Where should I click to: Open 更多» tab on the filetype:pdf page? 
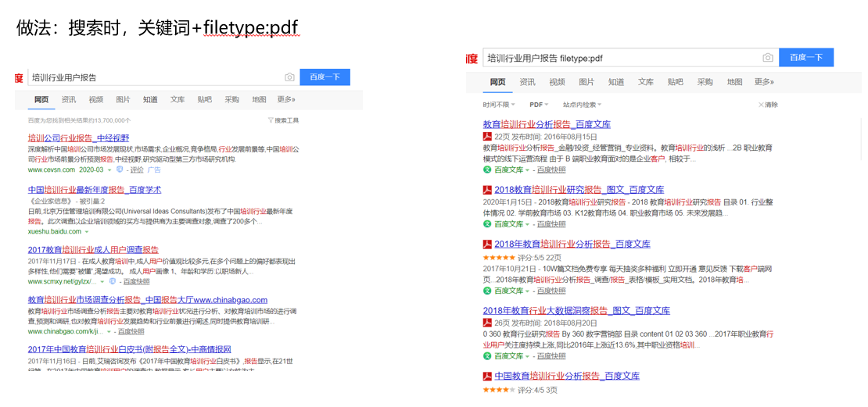pyautogui.click(x=764, y=82)
